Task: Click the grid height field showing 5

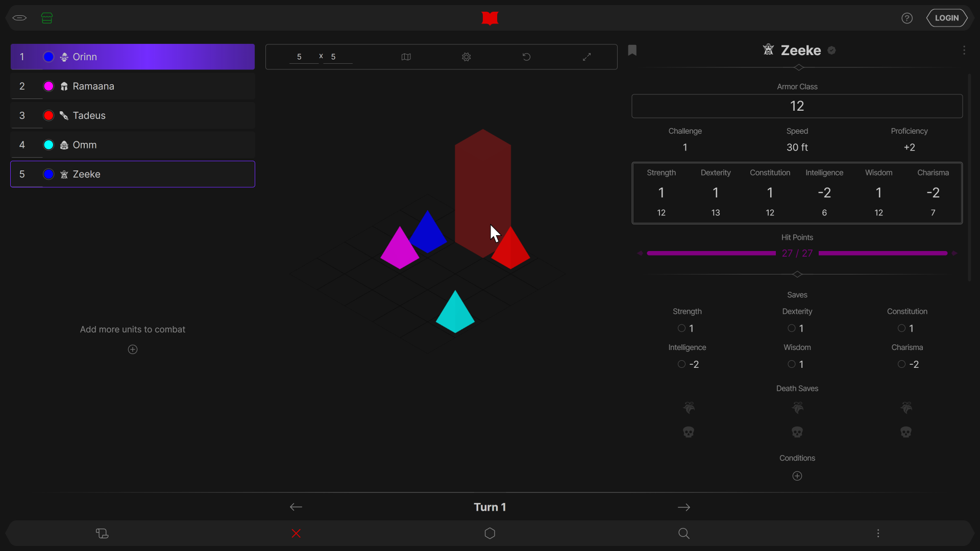Action: click(x=338, y=57)
